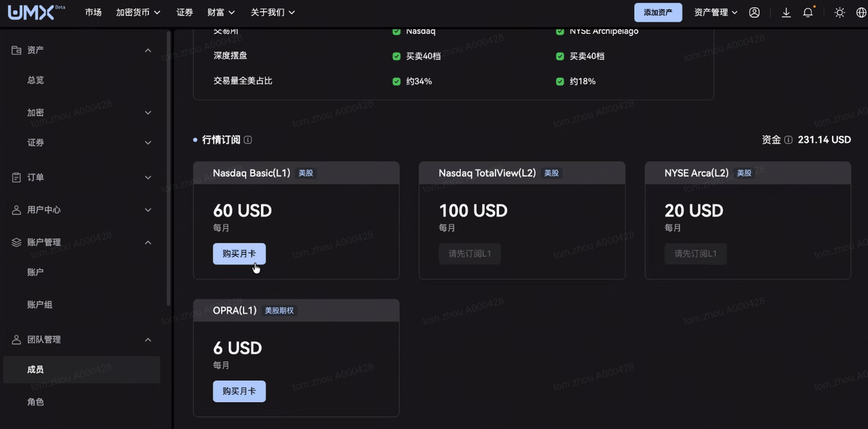Click the 团队管理 person icon
868x429 pixels.
pyautogui.click(x=17, y=340)
